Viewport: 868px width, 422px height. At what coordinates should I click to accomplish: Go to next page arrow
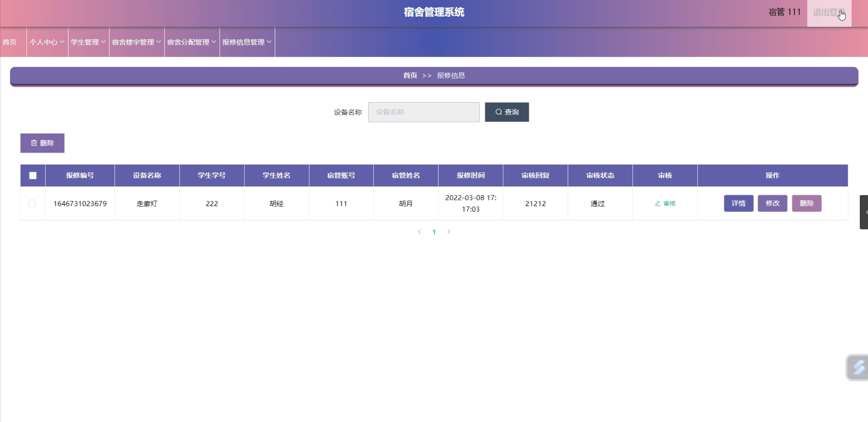449,232
